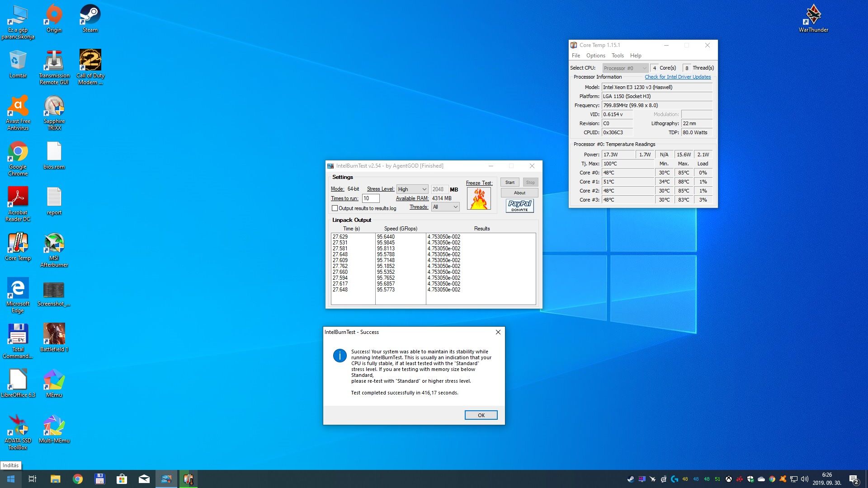Click the PayPal Donate image button
This screenshot has width=868, height=488.
(519, 206)
